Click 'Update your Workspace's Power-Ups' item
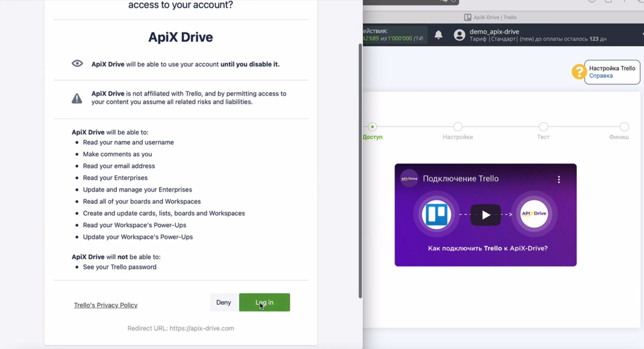The height and width of the screenshot is (349, 644). point(138,237)
